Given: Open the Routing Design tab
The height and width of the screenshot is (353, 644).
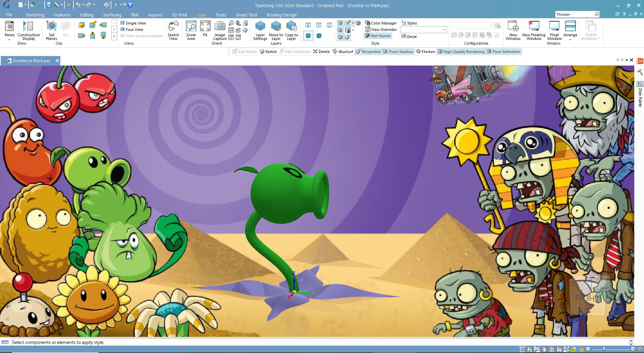Looking at the screenshot, I should pyautogui.click(x=281, y=15).
